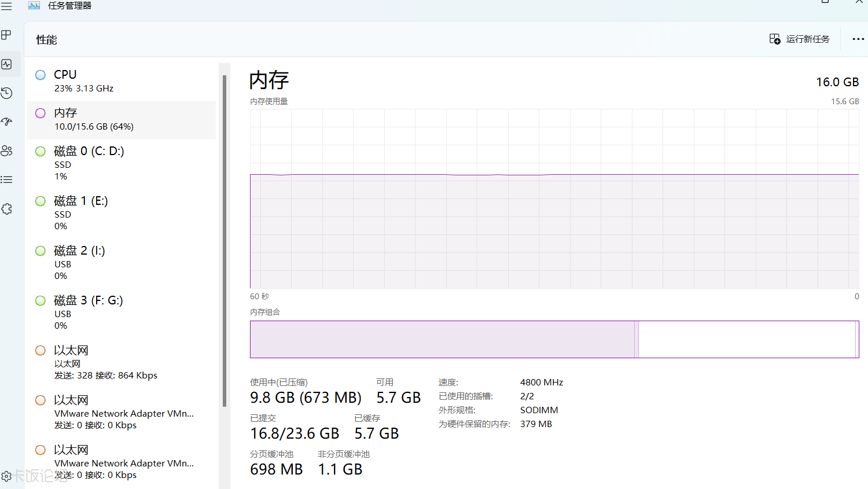Click the 60 秒 graph time label

pos(259,296)
